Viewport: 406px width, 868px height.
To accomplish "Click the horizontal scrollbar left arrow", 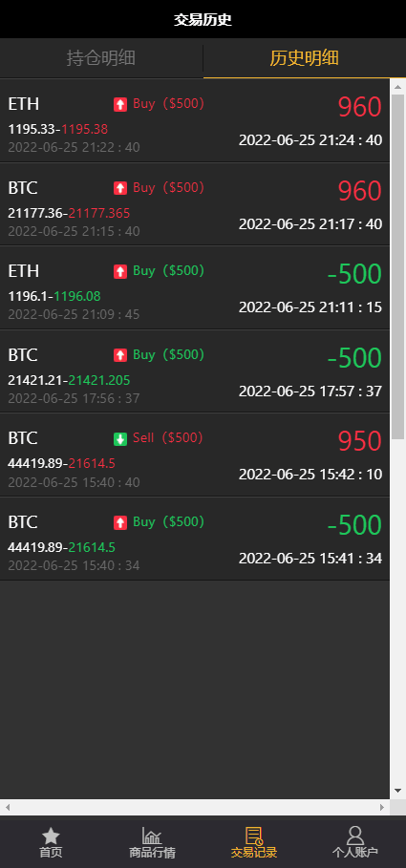I will click(8, 807).
